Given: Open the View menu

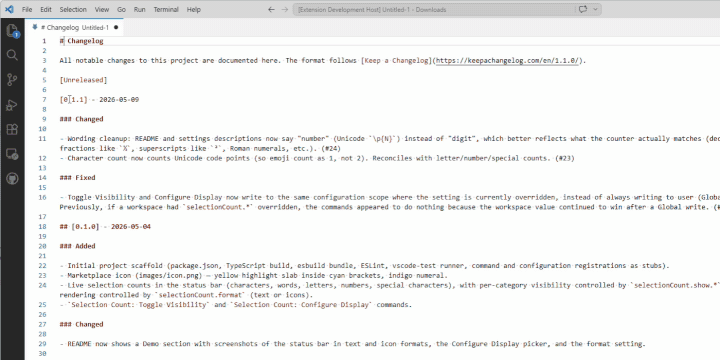Looking at the screenshot, I should tap(102, 9).
